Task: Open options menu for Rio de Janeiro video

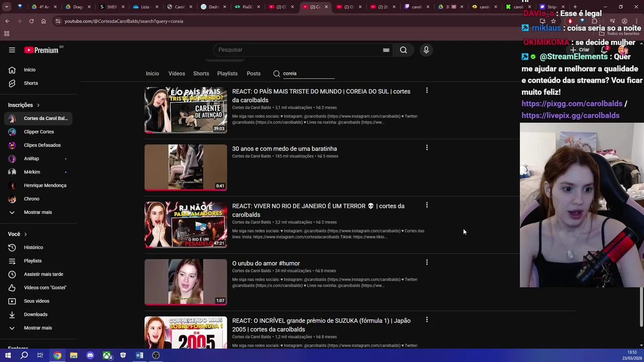Action: click(427, 205)
